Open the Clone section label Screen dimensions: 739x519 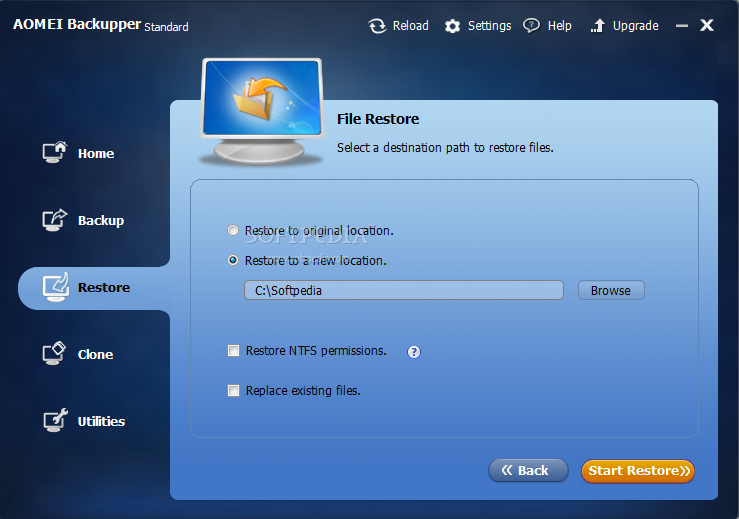[x=95, y=354]
